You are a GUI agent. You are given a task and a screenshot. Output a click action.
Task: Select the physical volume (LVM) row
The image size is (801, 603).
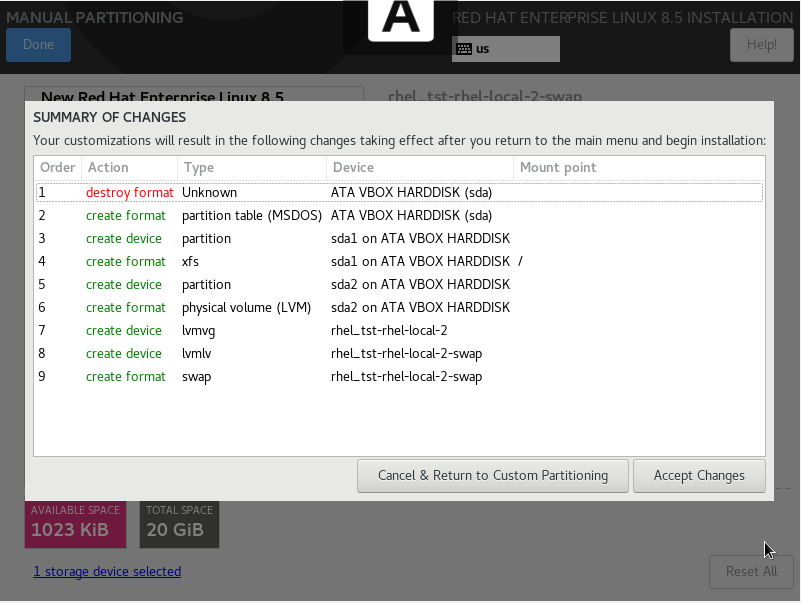(x=399, y=308)
